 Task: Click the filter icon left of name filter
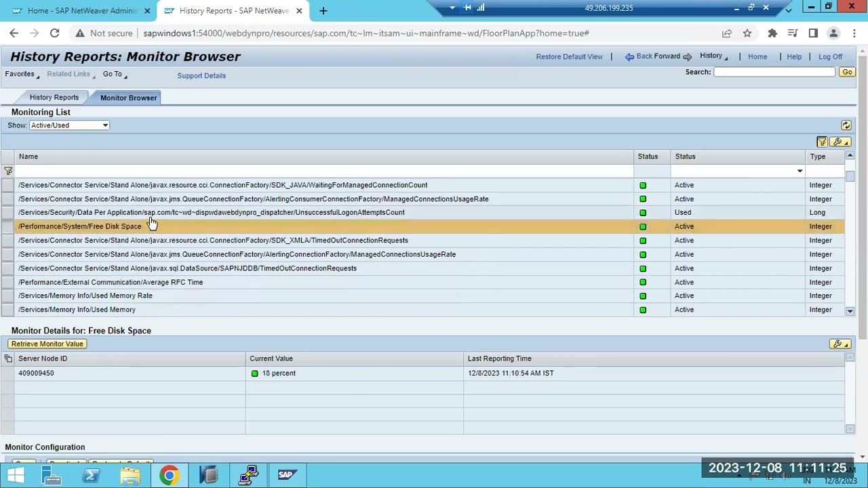[x=8, y=171]
